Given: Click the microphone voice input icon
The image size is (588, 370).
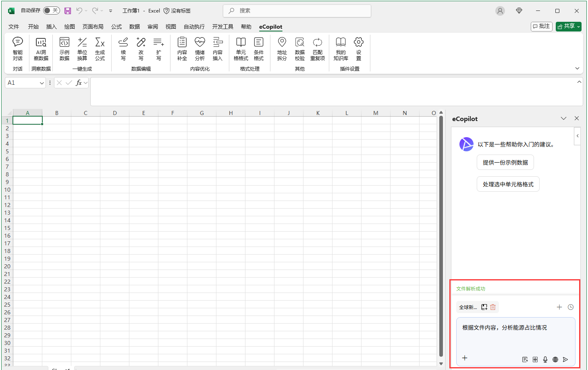Looking at the screenshot, I should [x=545, y=360].
